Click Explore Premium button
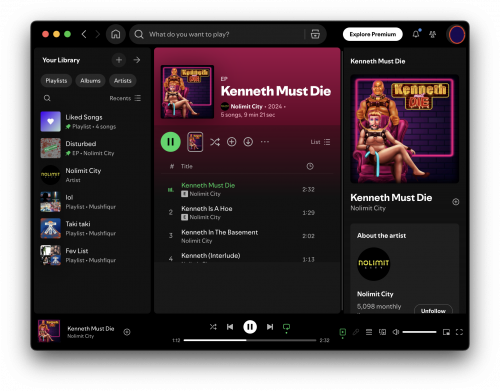The width and height of the screenshot is (500, 391). tap(373, 34)
